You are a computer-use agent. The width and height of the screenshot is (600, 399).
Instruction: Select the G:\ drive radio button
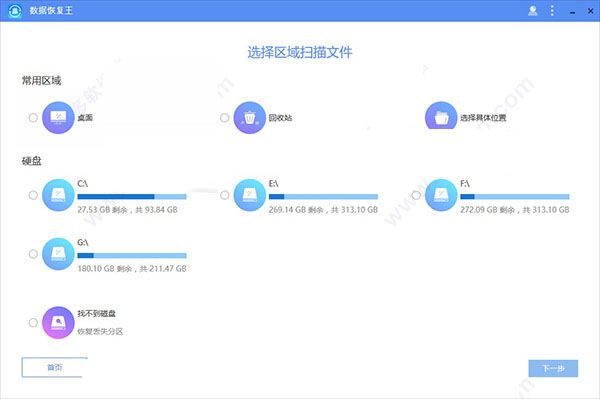click(x=33, y=254)
